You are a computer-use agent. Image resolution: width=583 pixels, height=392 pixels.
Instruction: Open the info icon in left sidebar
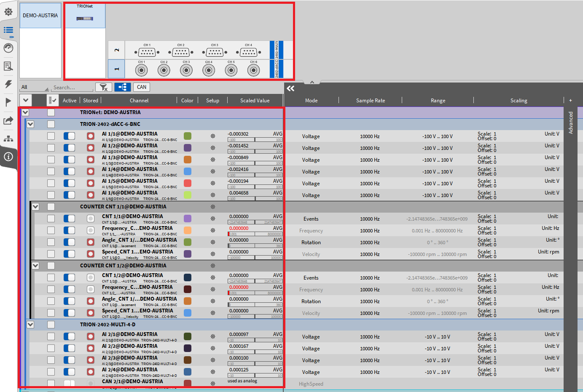point(8,157)
